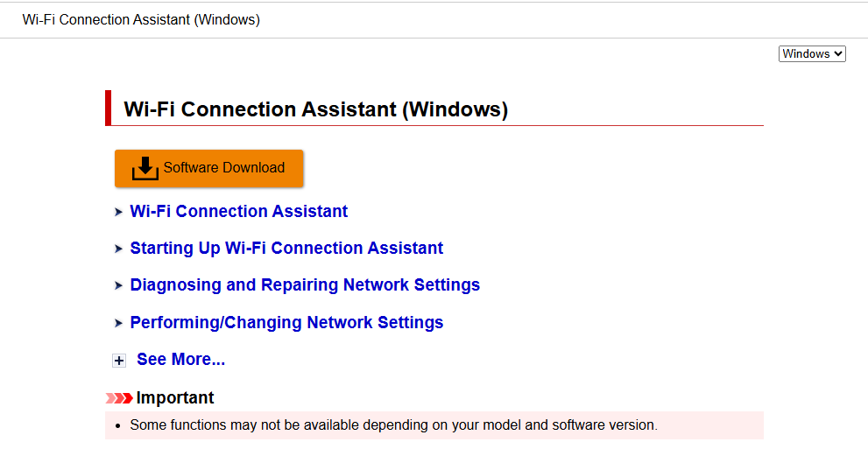Click the orange Software Download button
The image size is (868, 449).
(x=208, y=168)
